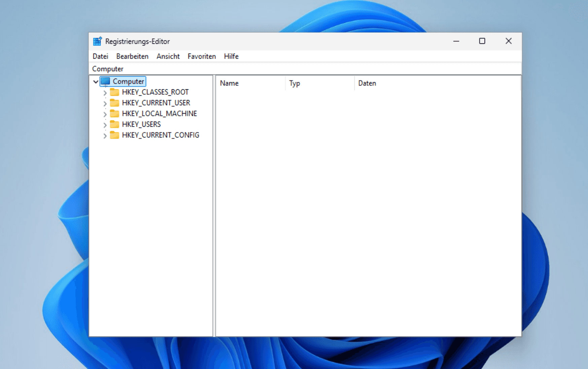Image resolution: width=588 pixels, height=369 pixels.
Task: Click the HKEY_CURRENT_CONFIG folder icon
Action: 114,135
